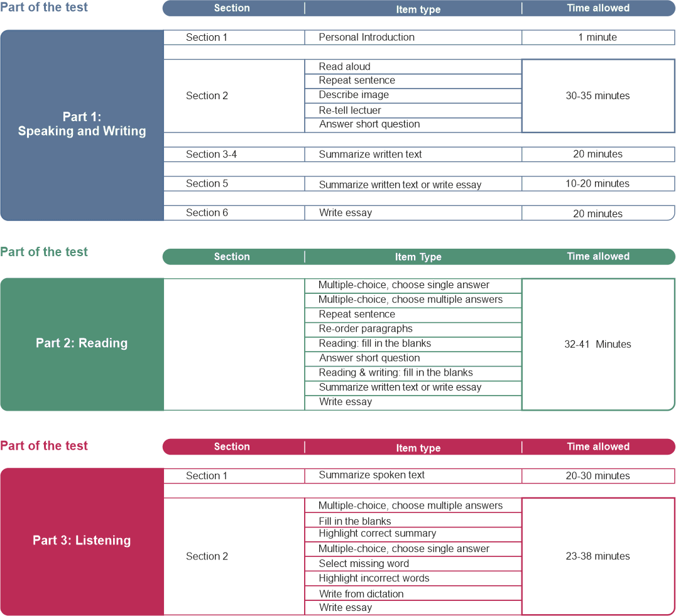Image resolution: width=676 pixels, height=616 pixels.
Task: Select the Read aloud item
Action: pyautogui.click(x=344, y=67)
